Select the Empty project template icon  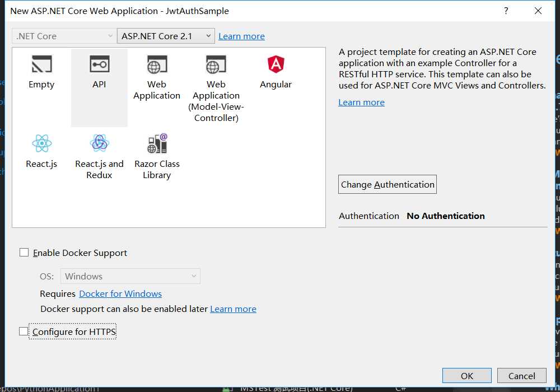coord(42,64)
